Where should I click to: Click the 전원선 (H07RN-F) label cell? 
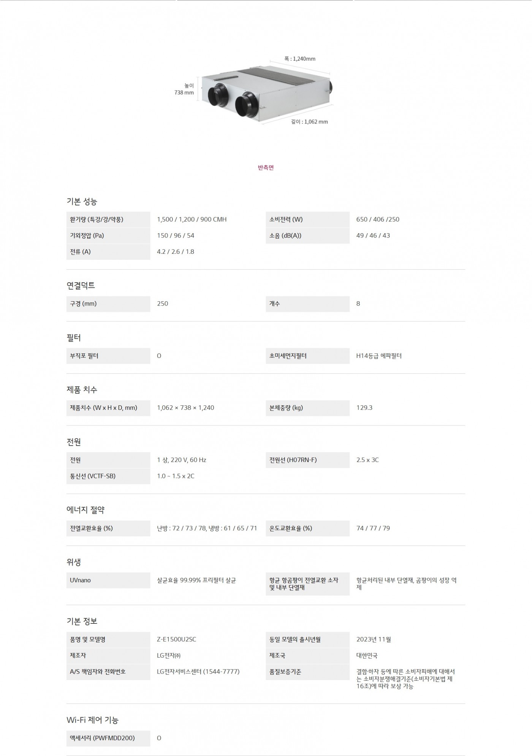(307, 460)
